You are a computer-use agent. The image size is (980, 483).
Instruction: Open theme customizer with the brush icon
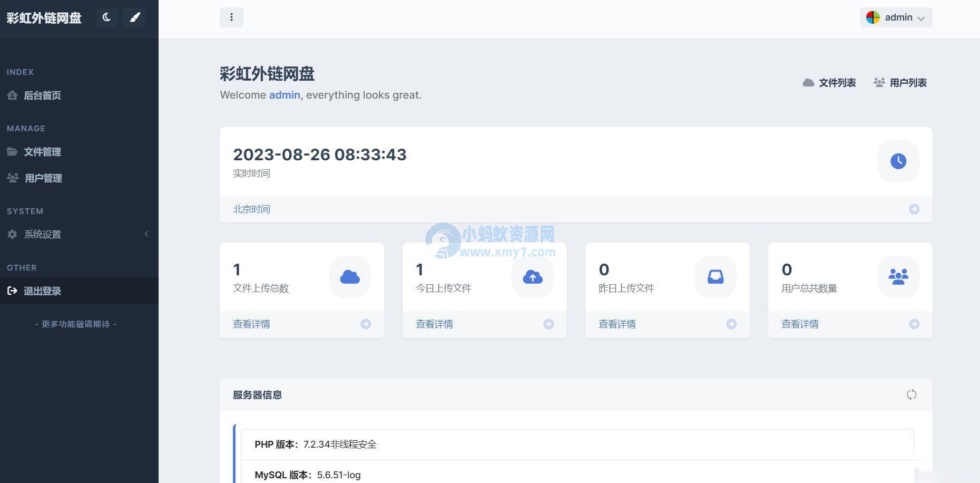(134, 17)
